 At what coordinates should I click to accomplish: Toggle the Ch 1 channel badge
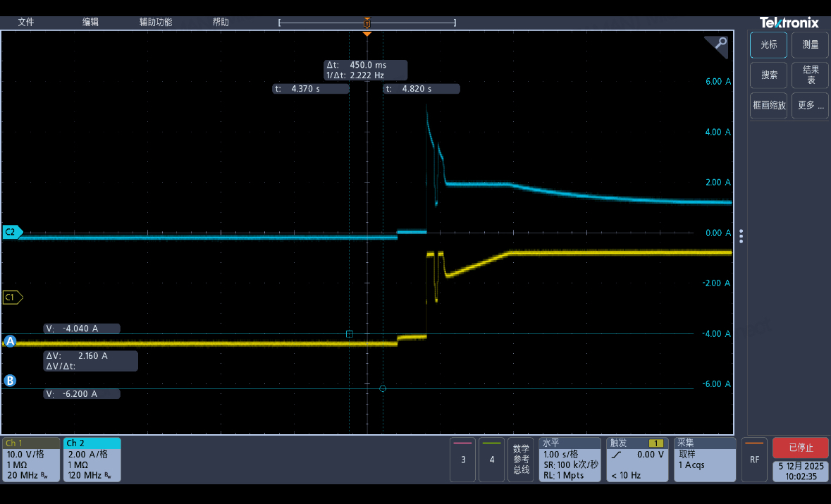point(31,460)
